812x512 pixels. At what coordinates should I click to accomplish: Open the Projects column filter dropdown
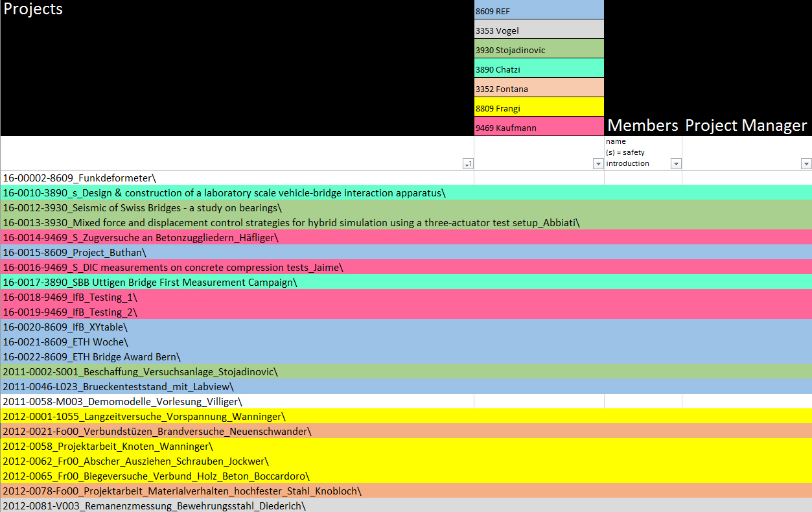click(469, 164)
